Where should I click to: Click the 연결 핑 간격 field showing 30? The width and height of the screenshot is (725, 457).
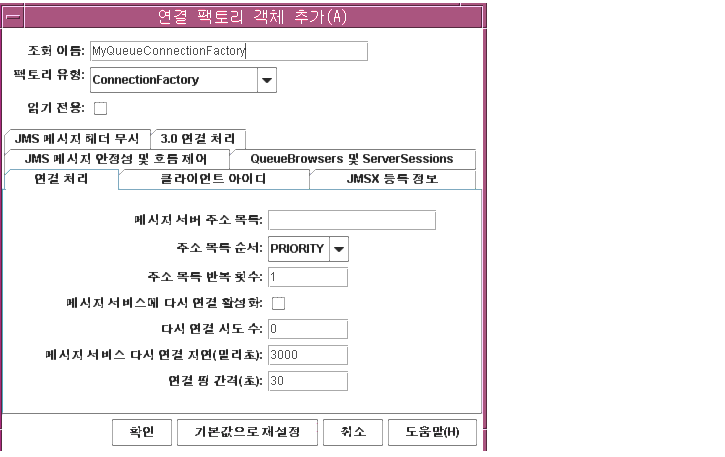click(x=308, y=381)
